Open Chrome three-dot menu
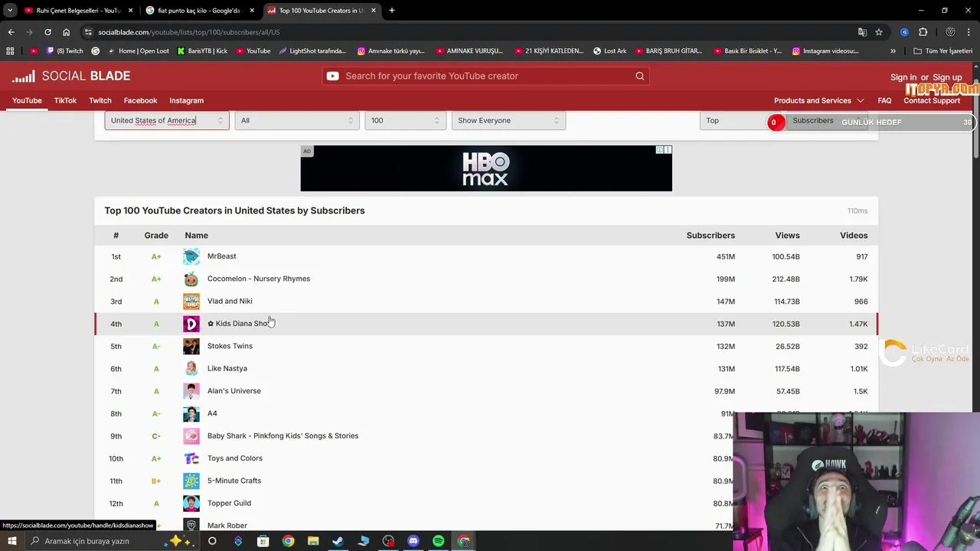Image resolution: width=980 pixels, height=551 pixels. [969, 32]
